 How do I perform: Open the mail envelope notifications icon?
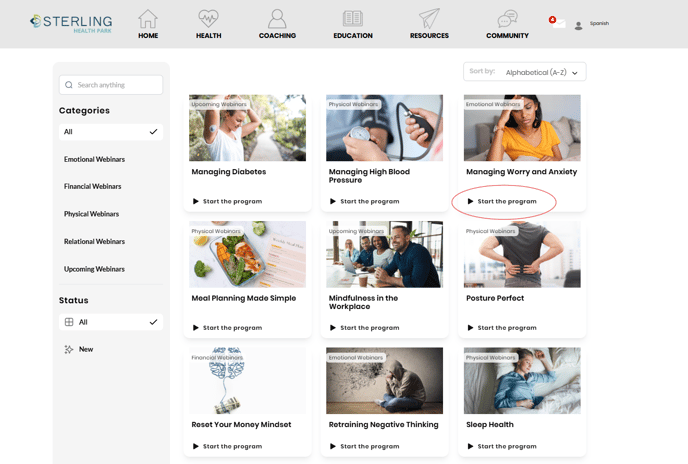[558, 23]
